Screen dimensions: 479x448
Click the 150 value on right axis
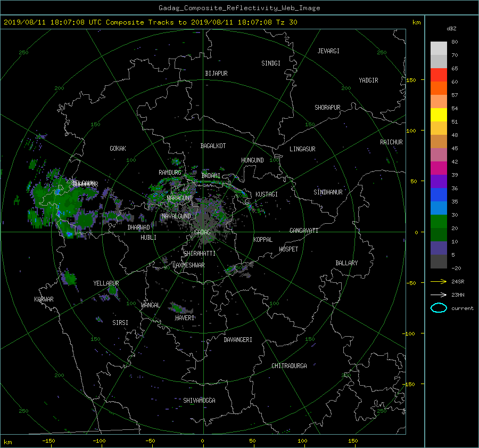point(411,80)
